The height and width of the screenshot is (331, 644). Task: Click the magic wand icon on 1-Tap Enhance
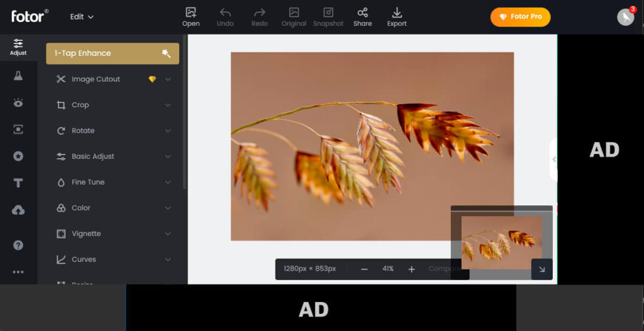[x=166, y=53]
